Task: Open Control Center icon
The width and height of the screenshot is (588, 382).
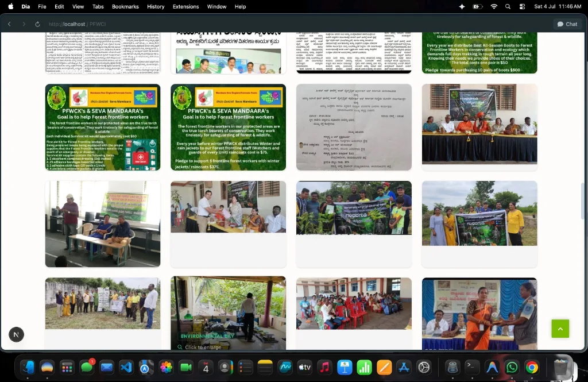Action: pyautogui.click(x=522, y=6)
